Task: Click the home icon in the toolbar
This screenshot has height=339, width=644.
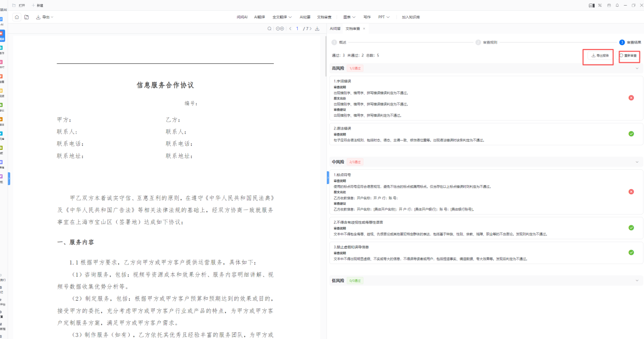Action: (17, 17)
